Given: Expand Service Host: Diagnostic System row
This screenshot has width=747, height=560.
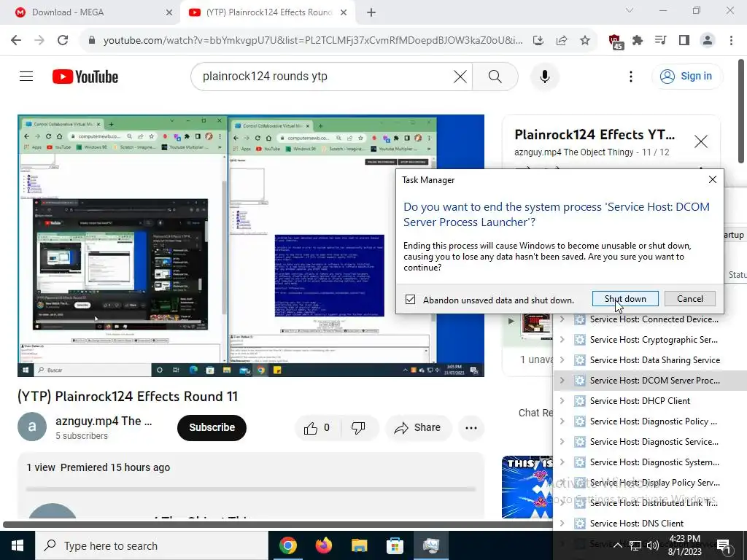Looking at the screenshot, I should 562,462.
